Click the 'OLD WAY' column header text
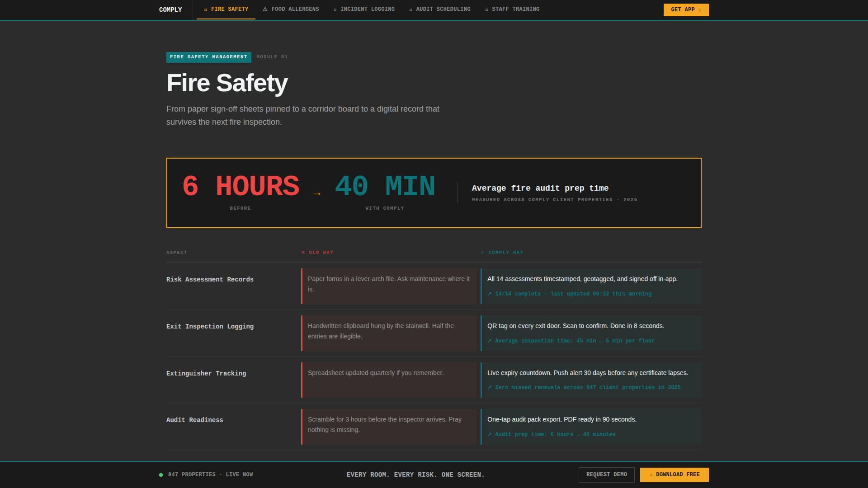This screenshot has height=488, width=868. click(321, 253)
